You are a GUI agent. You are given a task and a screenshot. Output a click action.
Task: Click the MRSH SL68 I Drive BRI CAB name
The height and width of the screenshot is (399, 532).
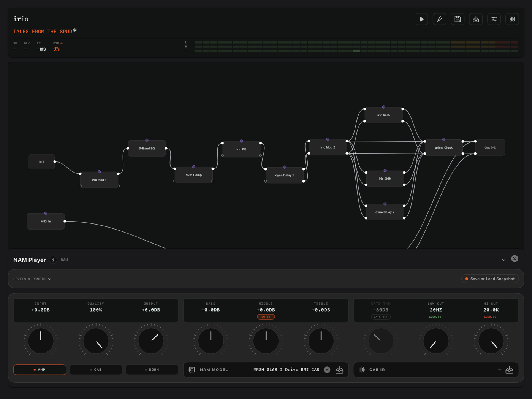(286, 370)
